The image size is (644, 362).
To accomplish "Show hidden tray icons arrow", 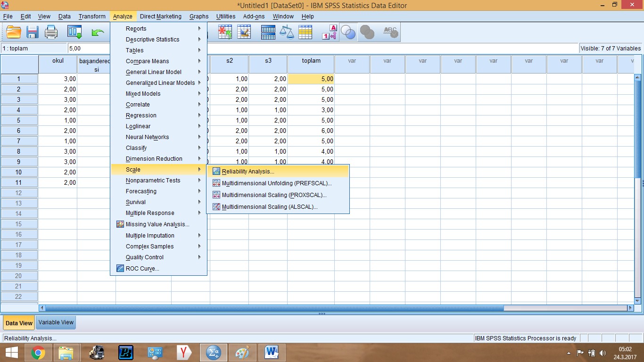I will click(569, 353).
